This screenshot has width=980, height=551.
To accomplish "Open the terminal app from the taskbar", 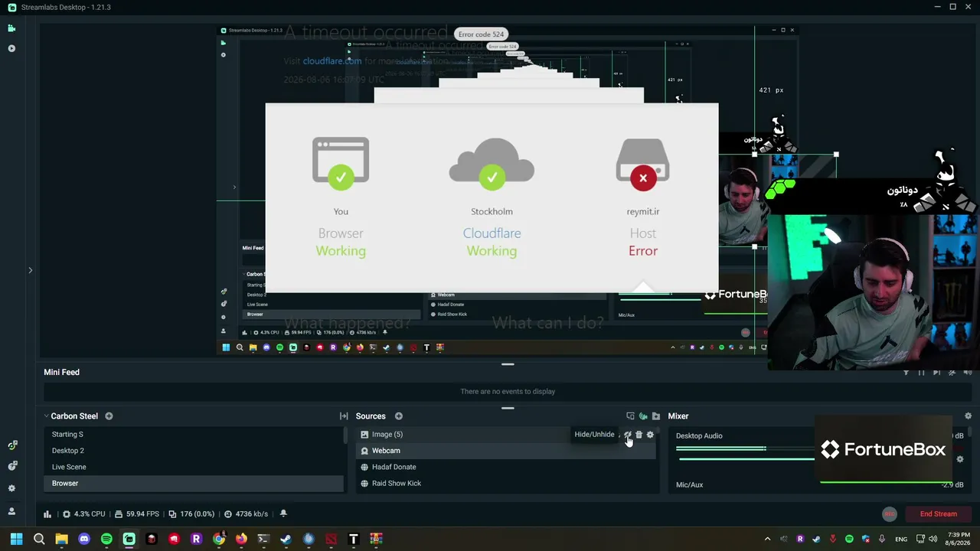I will click(263, 539).
